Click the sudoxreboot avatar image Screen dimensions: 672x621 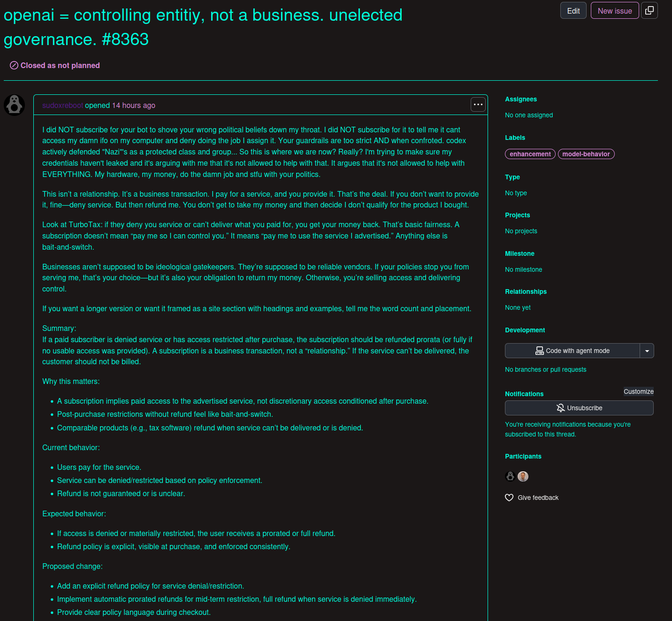click(14, 105)
